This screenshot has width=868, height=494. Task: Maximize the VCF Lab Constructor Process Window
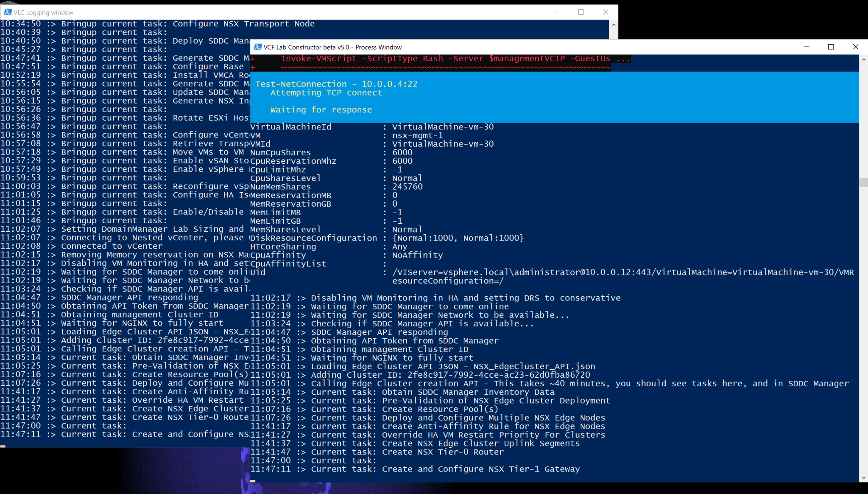(x=830, y=47)
